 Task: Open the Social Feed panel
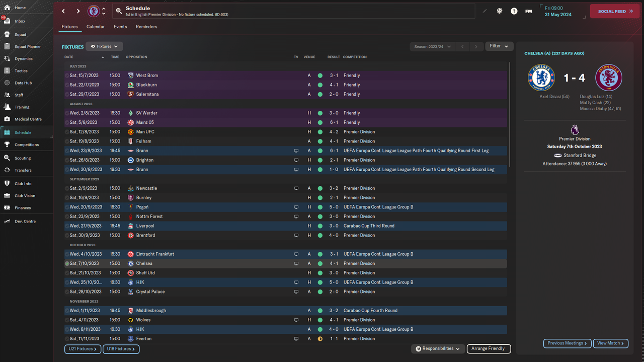point(615,11)
